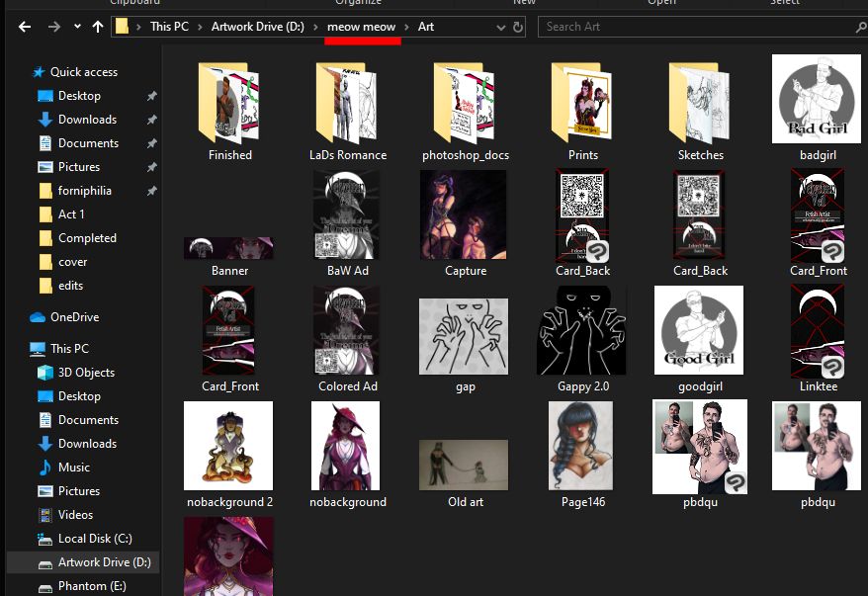Click the 'nobackground' file name label
Viewport: 868px width, 596px height.
pyautogui.click(x=348, y=502)
